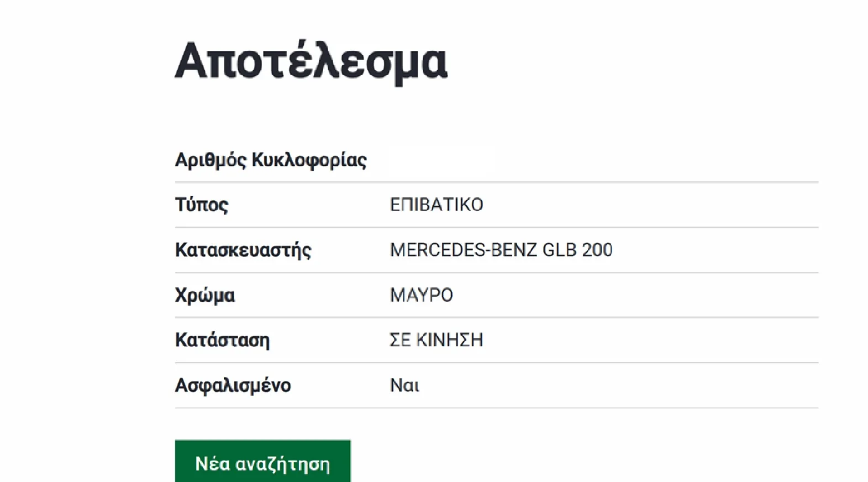Select the Ασφαλισμένο insurance label
The height and width of the screenshot is (482, 868).
pyautogui.click(x=233, y=385)
